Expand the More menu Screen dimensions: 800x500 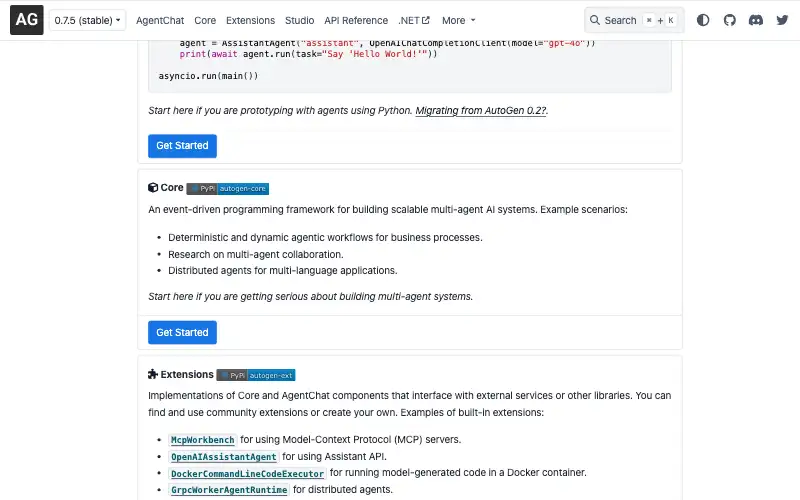click(x=459, y=20)
